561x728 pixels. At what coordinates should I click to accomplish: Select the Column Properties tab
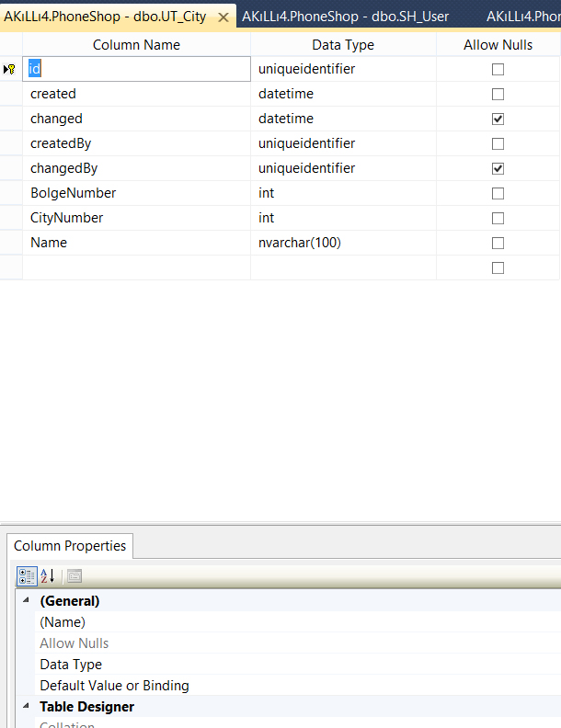(x=70, y=546)
